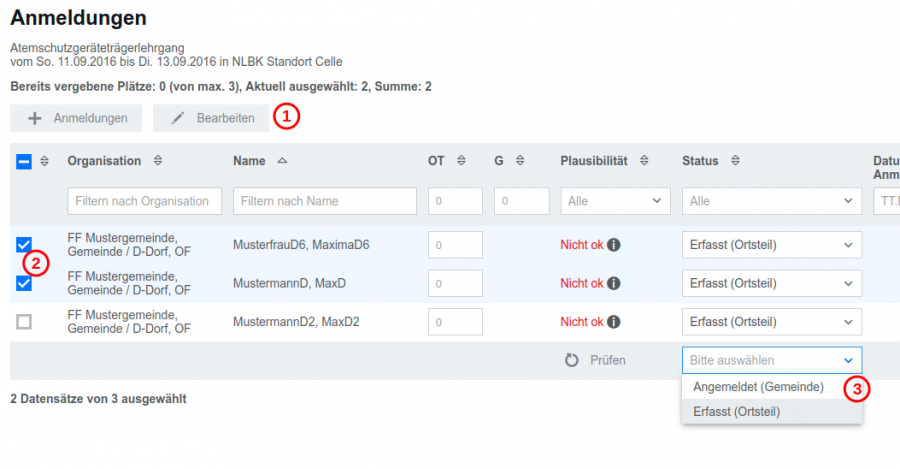The image size is (900, 469).
Task: Toggle the select-all header checkbox
Action: tap(24, 162)
